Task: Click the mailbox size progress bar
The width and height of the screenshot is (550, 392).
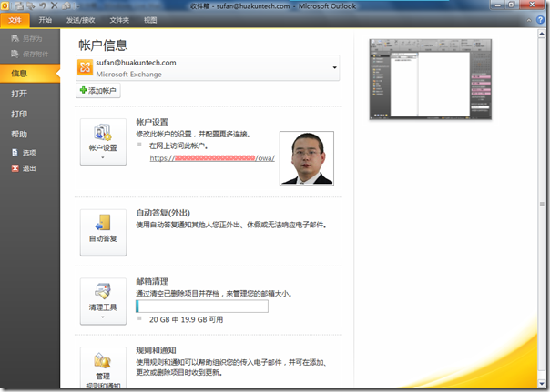Action: click(202, 307)
